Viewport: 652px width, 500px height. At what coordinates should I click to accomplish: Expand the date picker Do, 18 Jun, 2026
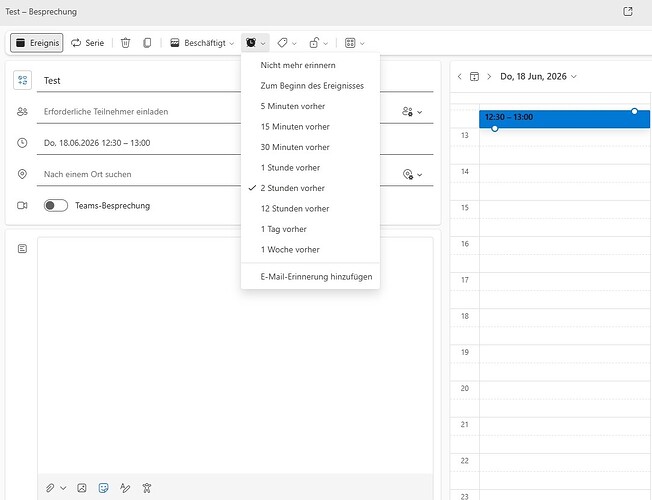[x=538, y=77]
